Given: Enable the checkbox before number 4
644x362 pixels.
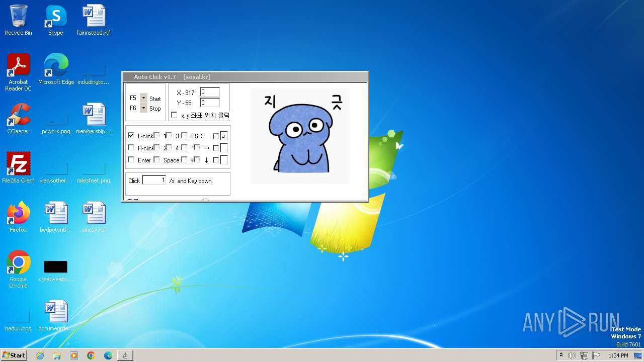Looking at the screenshot, I should [169, 148].
